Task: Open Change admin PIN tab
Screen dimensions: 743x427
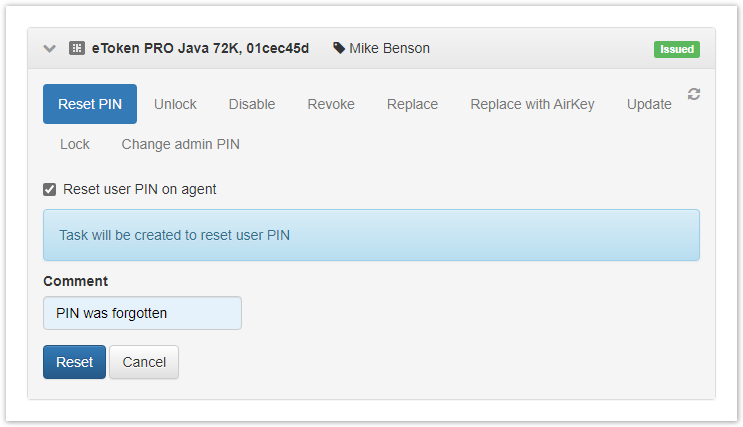Action: [x=181, y=144]
